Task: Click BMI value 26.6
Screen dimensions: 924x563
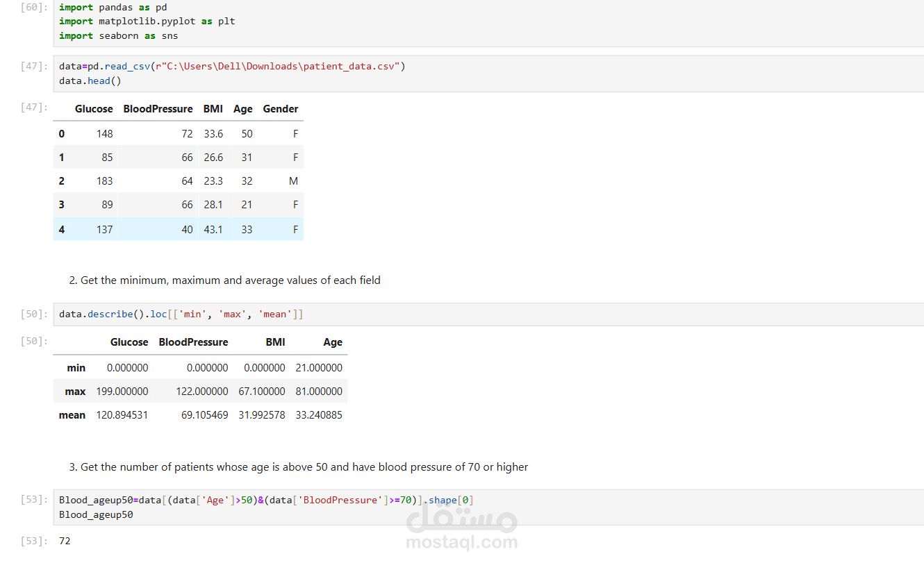Action: [213, 158]
